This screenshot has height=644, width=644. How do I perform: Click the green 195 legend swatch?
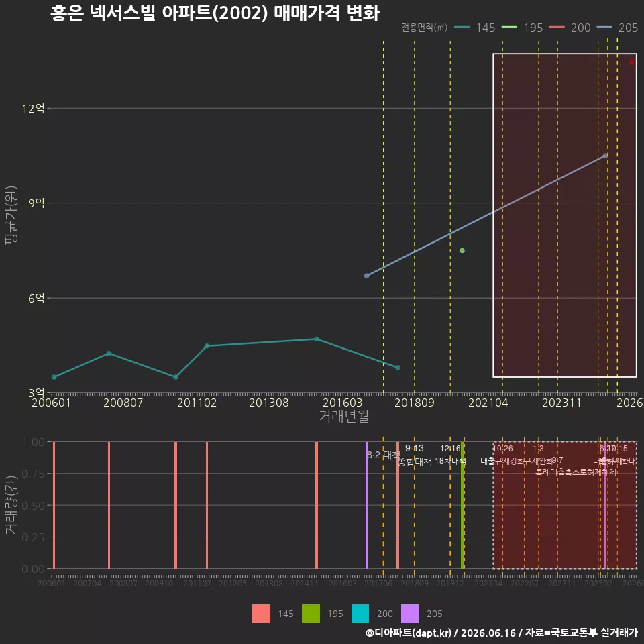[311, 614]
